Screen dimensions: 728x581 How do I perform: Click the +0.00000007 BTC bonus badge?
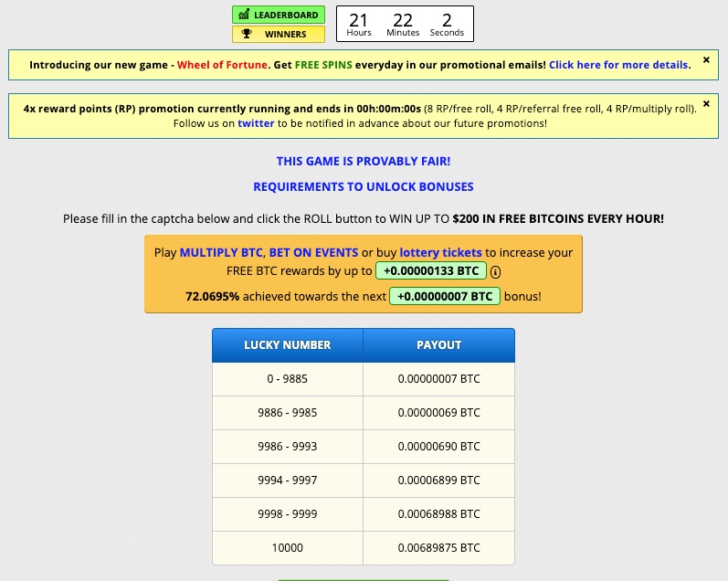445,296
